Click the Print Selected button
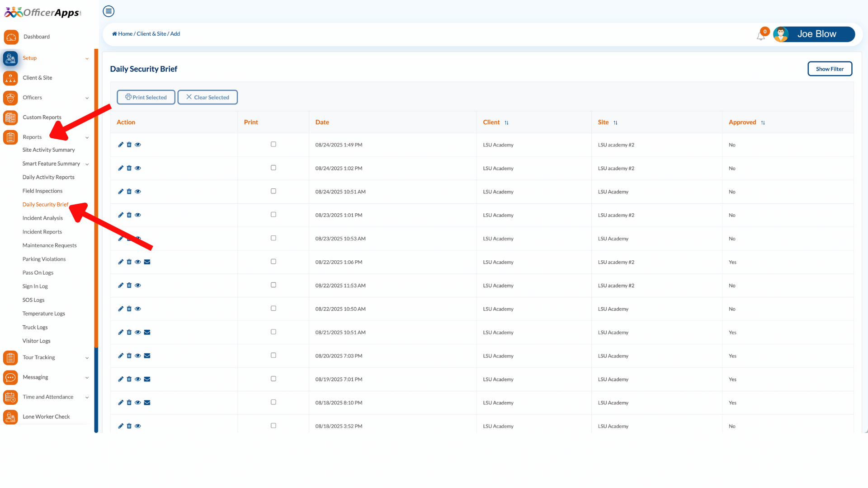The image size is (868, 488). tap(146, 97)
